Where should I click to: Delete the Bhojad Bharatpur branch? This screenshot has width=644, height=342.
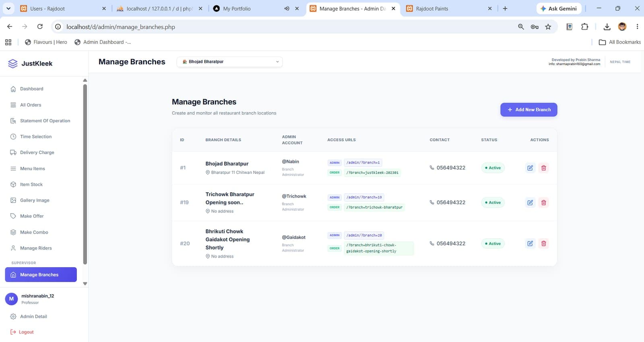tap(544, 168)
